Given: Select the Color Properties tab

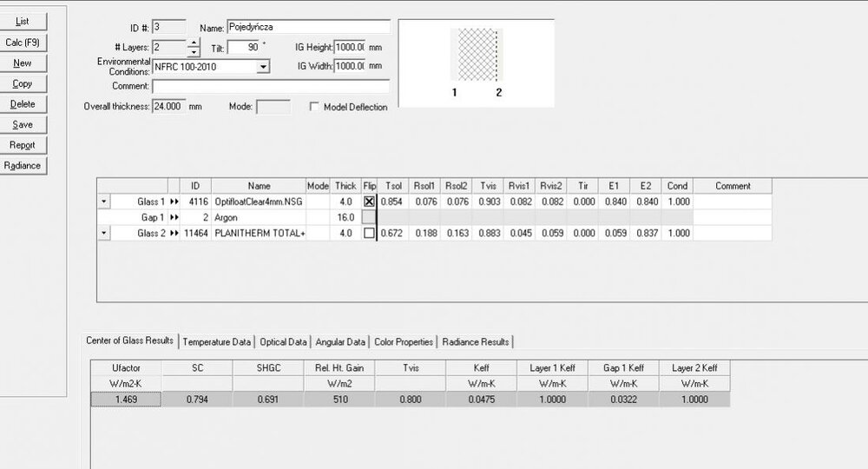Looking at the screenshot, I should point(404,341).
